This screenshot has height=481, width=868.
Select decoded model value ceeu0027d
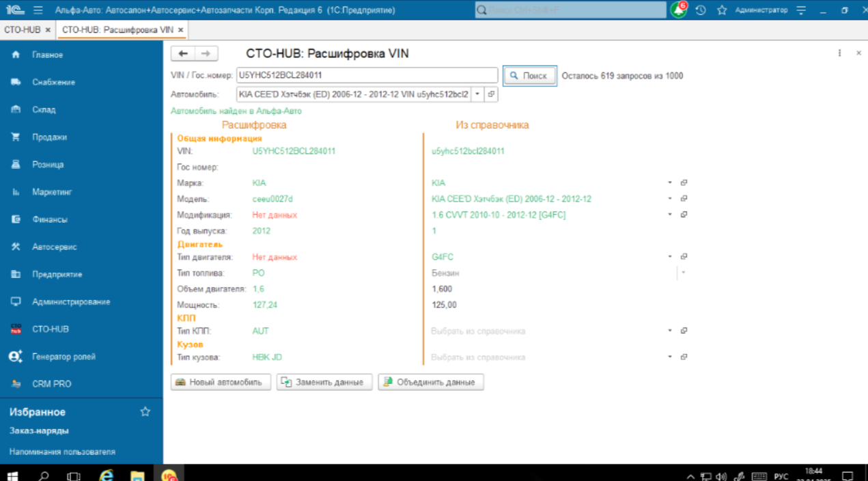272,199
